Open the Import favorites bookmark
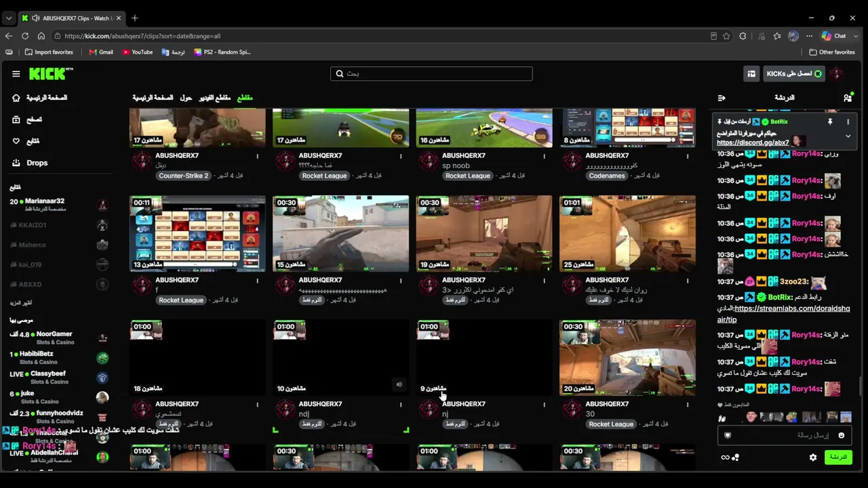This screenshot has width=868, height=488. click(x=49, y=52)
